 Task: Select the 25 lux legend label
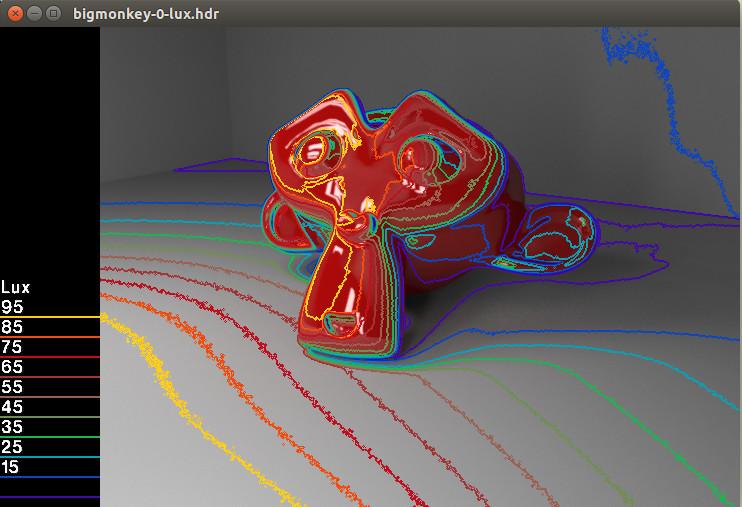click(12, 447)
